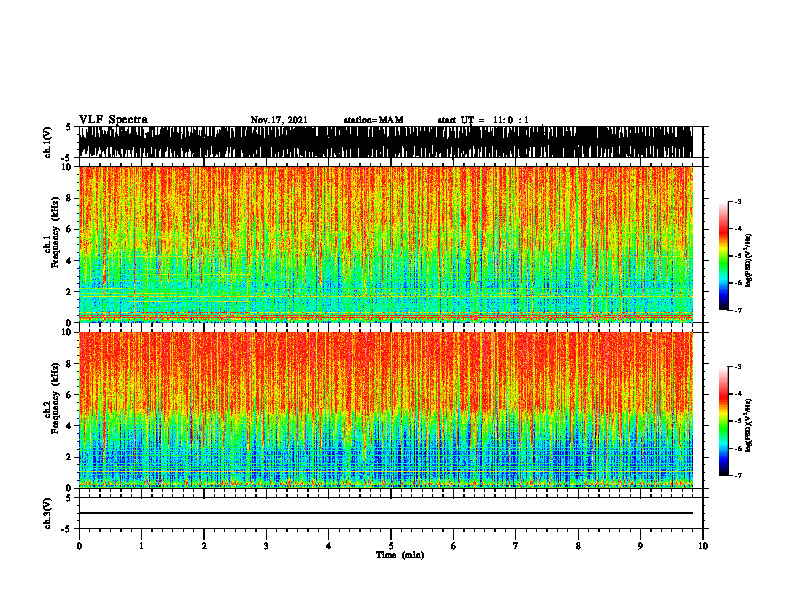Click inside the ch.1 spectrogram panel
This screenshot has height=612, width=792.
(386, 244)
